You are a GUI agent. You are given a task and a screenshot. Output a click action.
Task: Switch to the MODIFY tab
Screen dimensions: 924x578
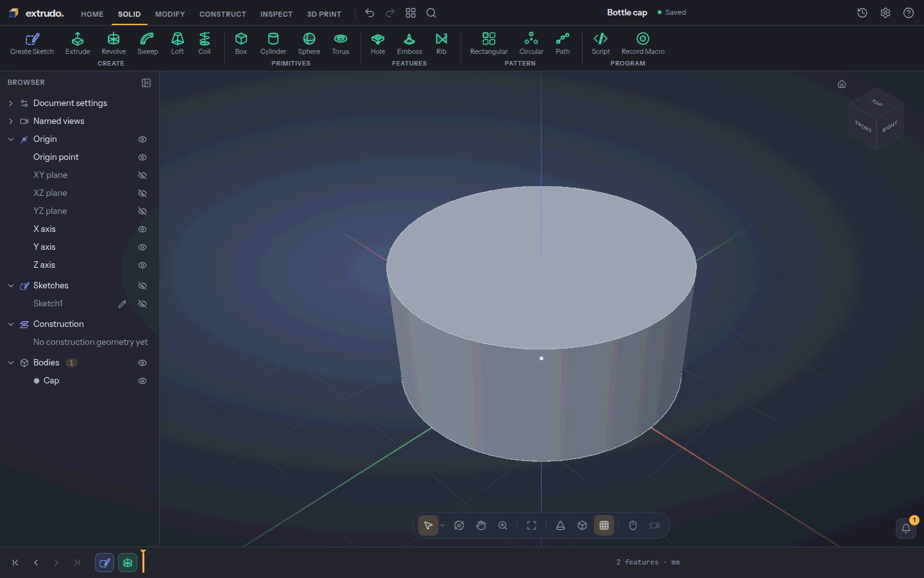pos(170,13)
